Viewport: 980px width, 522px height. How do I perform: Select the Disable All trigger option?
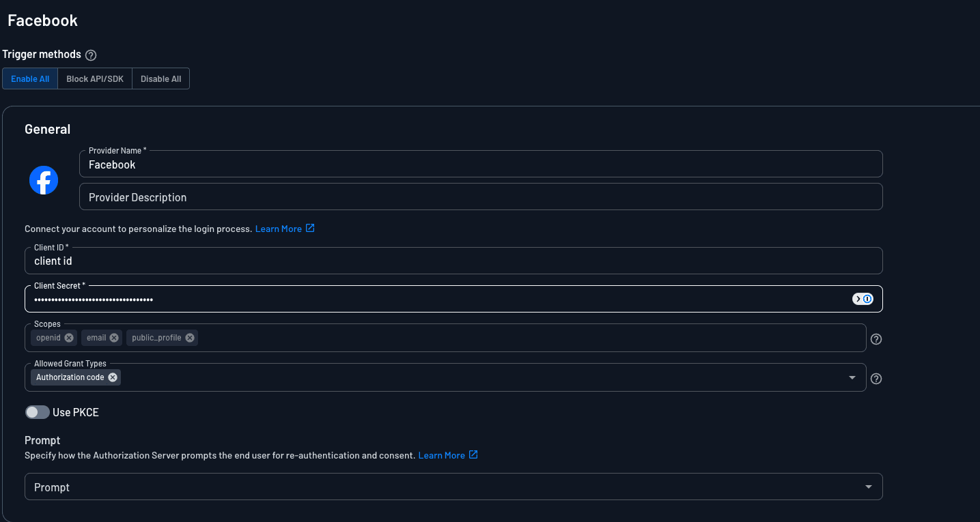pyautogui.click(x=160, y=78)
